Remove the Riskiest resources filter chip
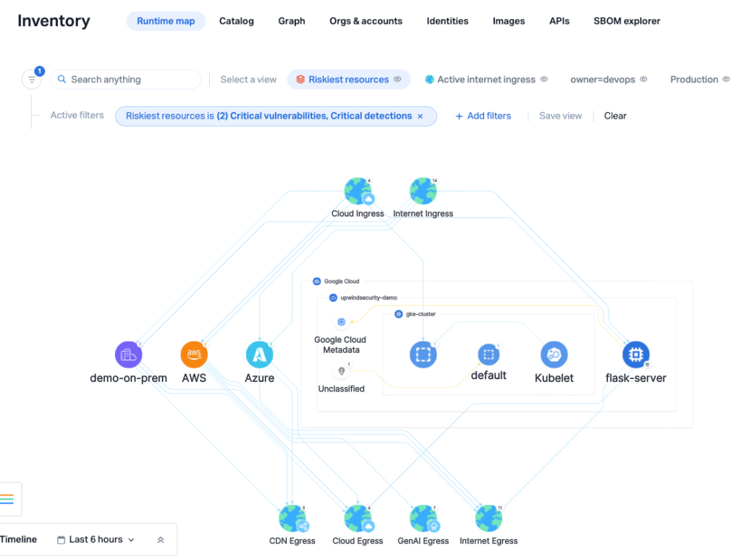 (420, 116)
